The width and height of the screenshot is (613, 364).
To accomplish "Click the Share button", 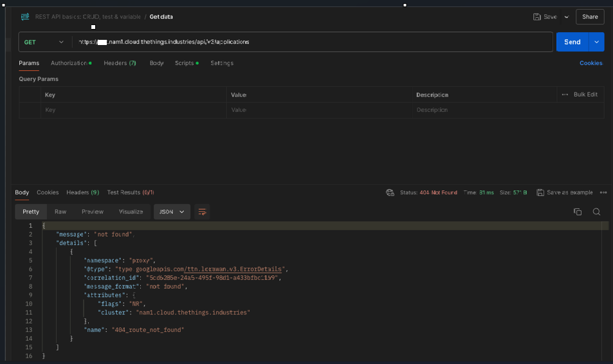I will coord(590,17).
